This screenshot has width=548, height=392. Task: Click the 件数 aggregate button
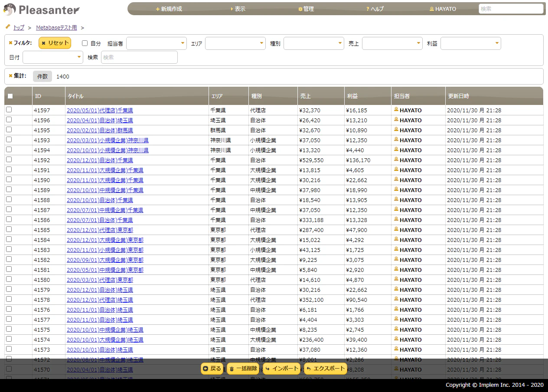42,76
